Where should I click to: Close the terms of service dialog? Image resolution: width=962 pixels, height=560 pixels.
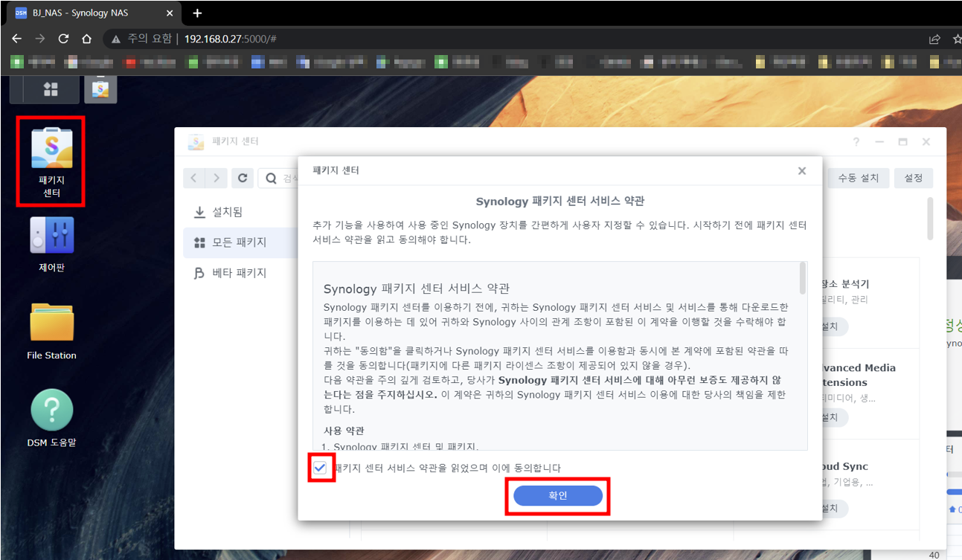click(x=802, y=171)
